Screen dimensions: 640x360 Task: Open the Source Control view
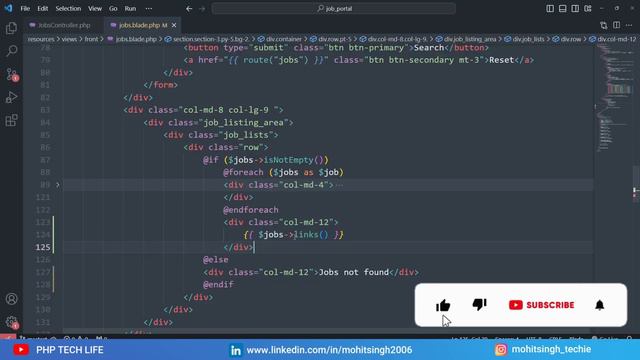pyautogui.click(x=11, y=74)
